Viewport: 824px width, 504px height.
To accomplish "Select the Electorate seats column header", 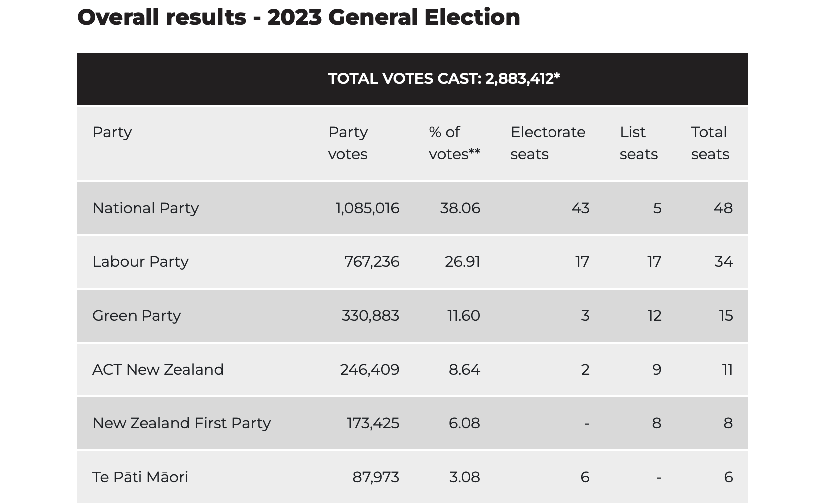I will coord(548,143).
